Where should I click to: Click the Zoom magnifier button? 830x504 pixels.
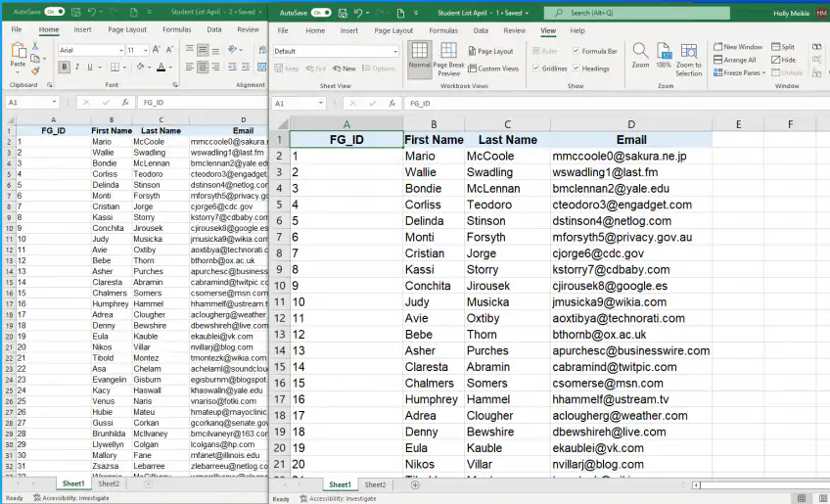point(640,56)
